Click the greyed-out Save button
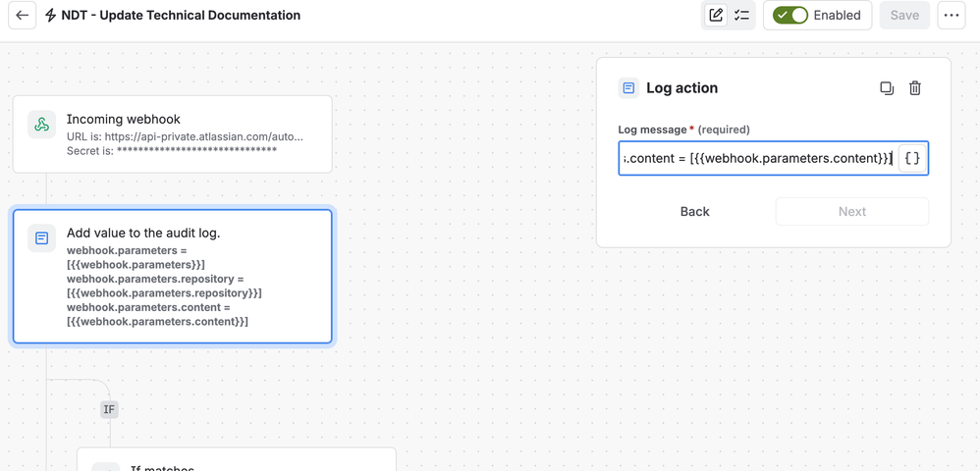Image resolution: width=980 pixels, height=471 pixels. [x=904, y=15]
